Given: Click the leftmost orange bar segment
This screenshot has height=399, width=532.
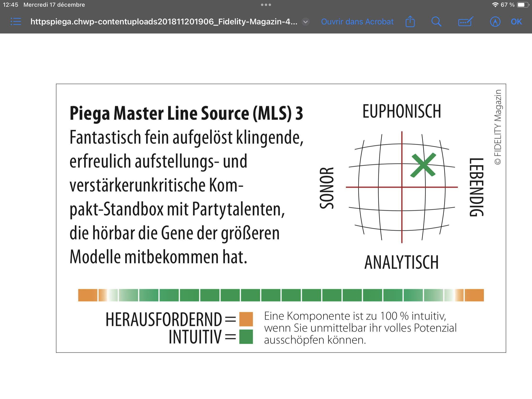Looking at the screenshot, I should tap(88, 295).
